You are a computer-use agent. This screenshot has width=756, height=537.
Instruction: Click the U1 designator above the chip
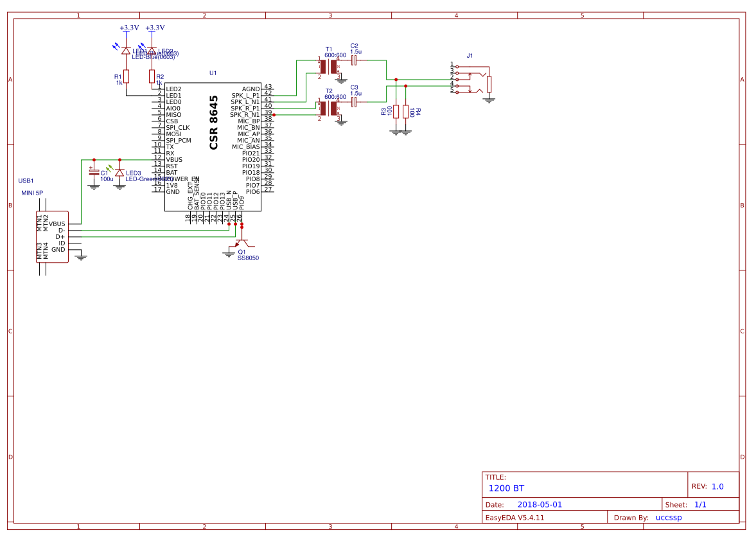pyautogui.click(x=213, y=73)
